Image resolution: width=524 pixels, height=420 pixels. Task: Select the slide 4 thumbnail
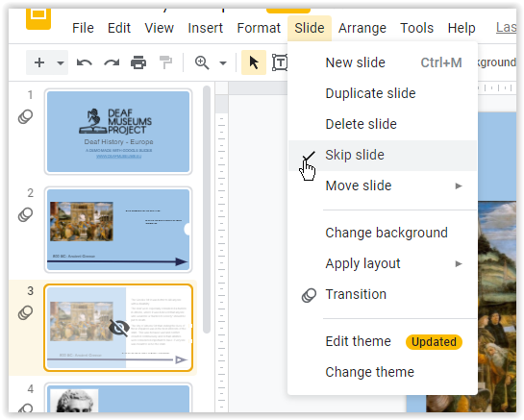pos(118,398)
